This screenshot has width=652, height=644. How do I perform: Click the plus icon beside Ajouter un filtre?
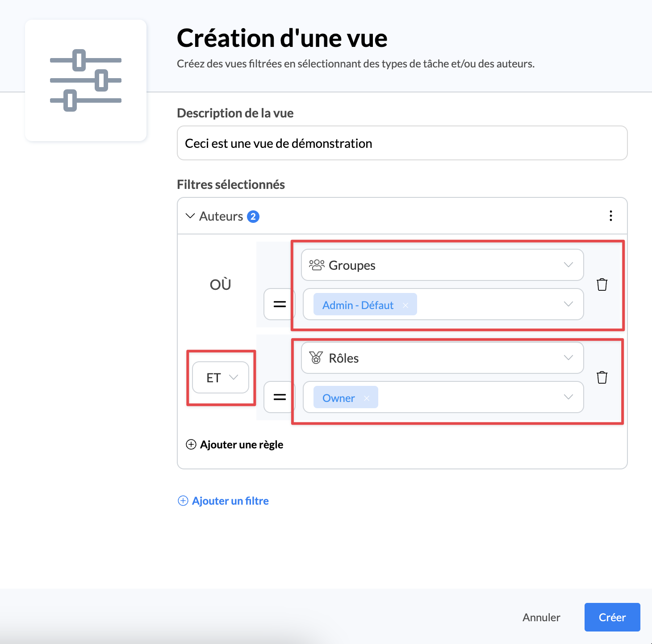[x=183, y=501]
